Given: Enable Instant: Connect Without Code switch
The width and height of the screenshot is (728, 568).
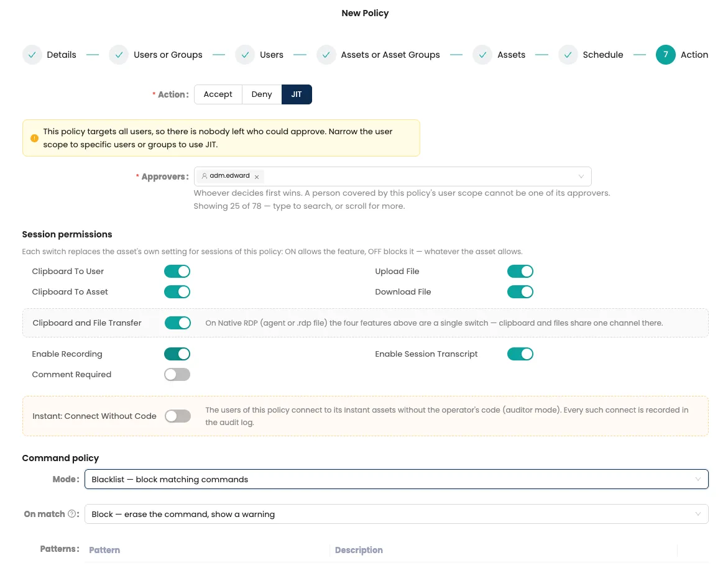Looking at the screenshot, I should [x=177, y=416].
